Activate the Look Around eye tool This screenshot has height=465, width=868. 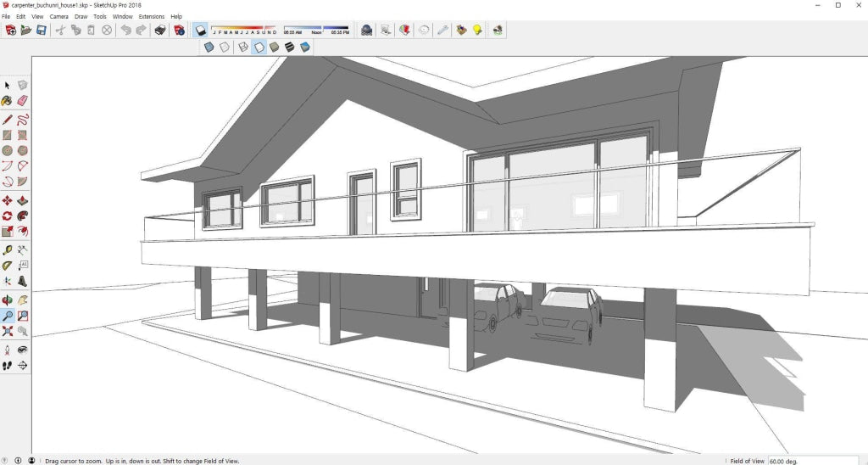22,350
